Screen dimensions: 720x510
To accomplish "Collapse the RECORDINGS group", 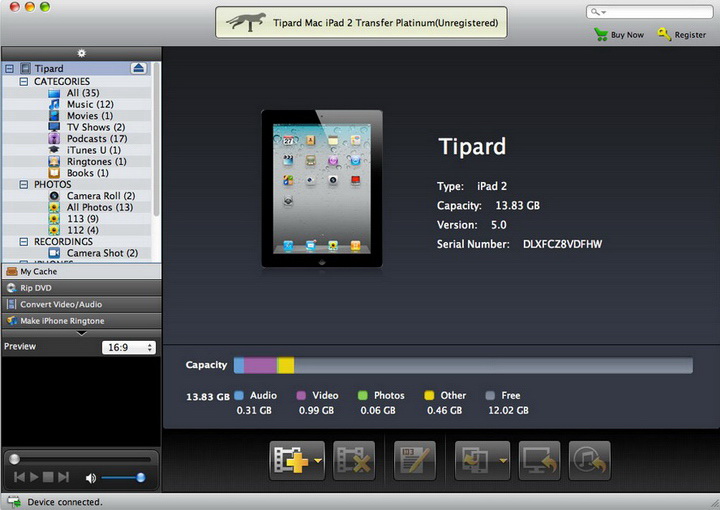I will 23,241.
